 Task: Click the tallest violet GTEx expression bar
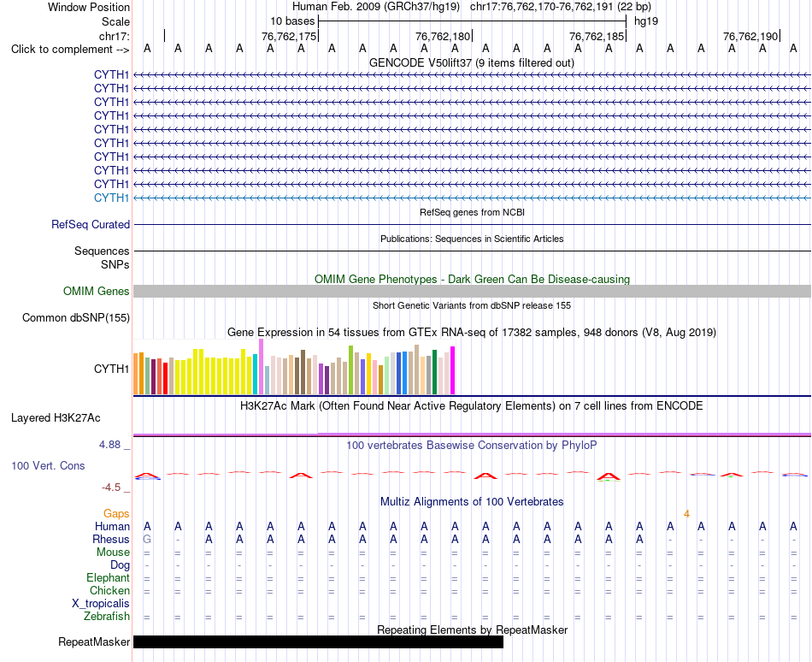pos(261,367)
